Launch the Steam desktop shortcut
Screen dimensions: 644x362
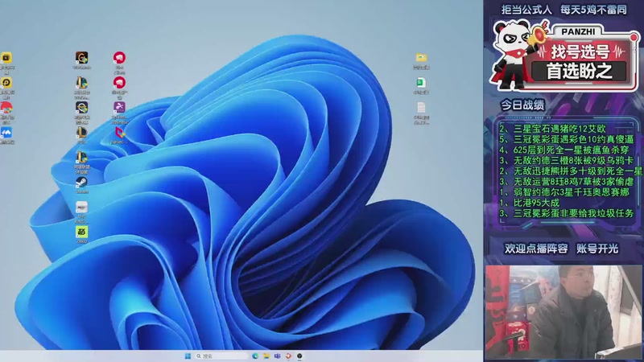[81, 183]
